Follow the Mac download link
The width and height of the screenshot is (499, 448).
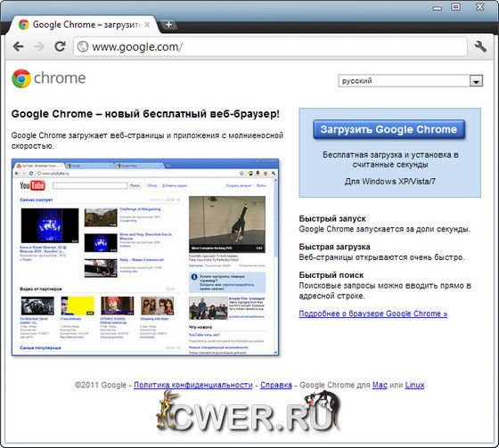pyautogui.click(x=380, y=385)
